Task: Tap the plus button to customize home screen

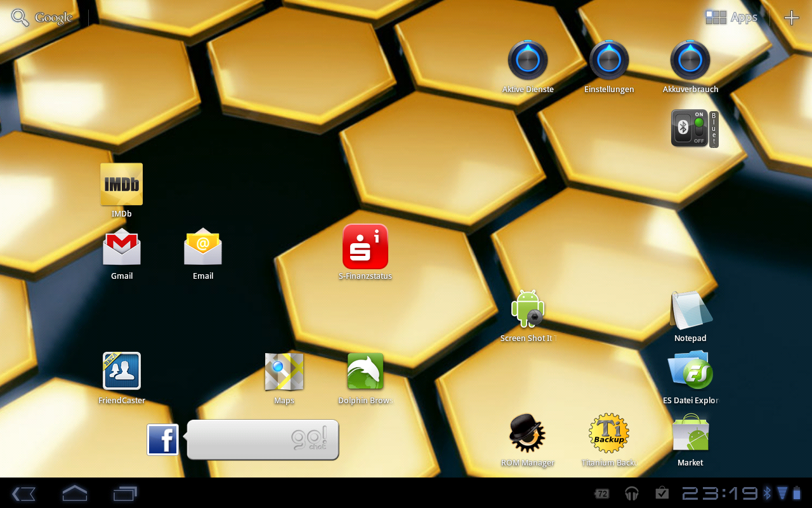Action: [x=792, y=18]
